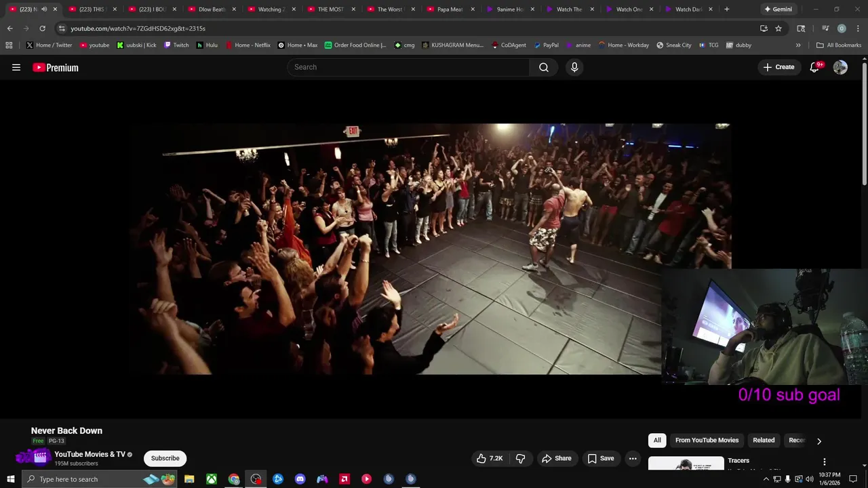Screen dimensions: 868x488
Task: Select the Related filter chip
Action: click(x=764, y=441)
